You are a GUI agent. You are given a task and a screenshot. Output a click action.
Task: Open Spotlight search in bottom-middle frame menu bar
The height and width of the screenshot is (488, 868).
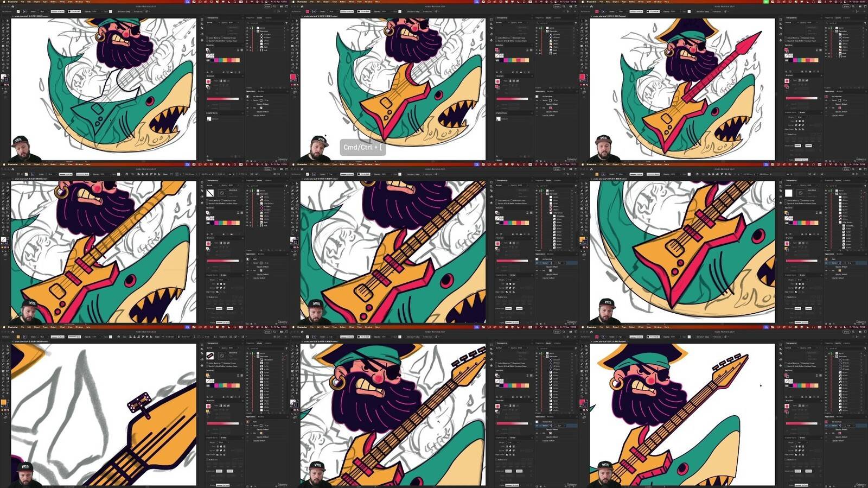551,327
